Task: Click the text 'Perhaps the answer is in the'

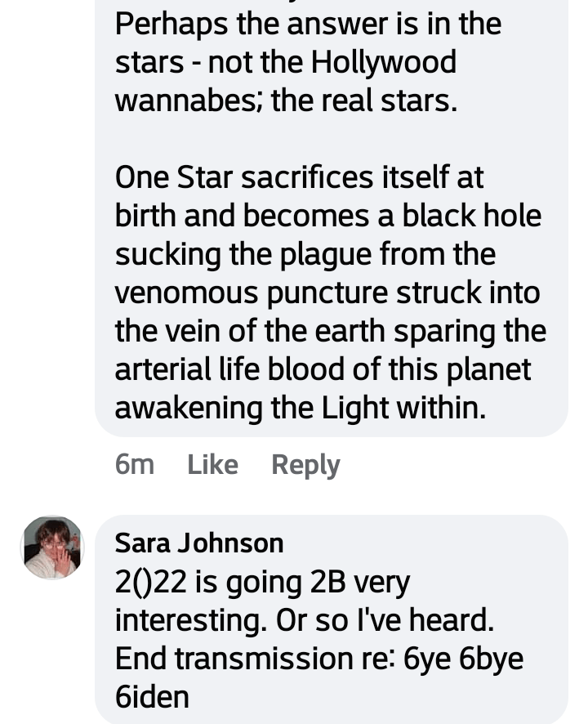Action: [x=308, y=24]
